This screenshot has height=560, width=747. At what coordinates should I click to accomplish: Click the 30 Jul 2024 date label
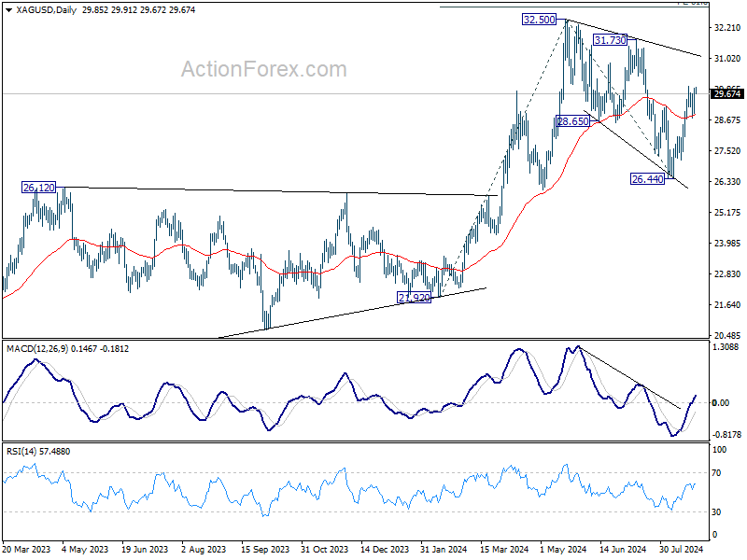(682, 549)
